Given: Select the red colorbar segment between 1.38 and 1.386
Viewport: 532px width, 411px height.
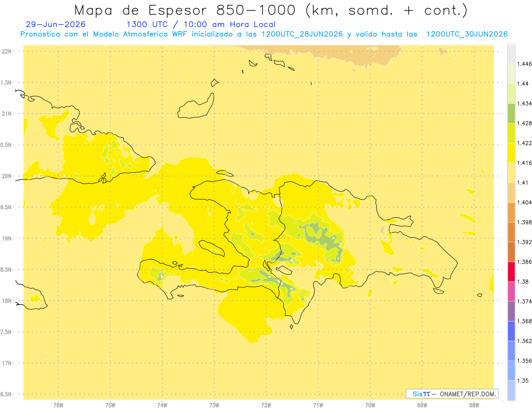Looking at the screenshot, I should (x=511, y=272).
